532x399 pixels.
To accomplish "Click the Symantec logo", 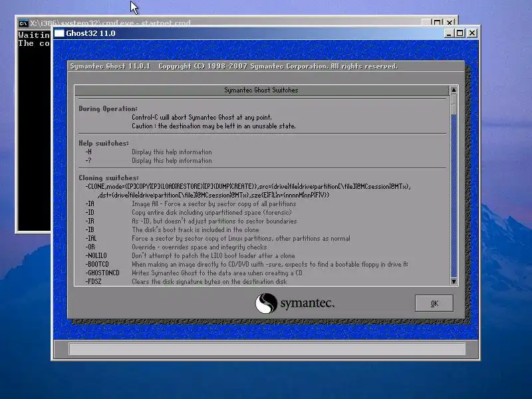I will tap(295, 303).
